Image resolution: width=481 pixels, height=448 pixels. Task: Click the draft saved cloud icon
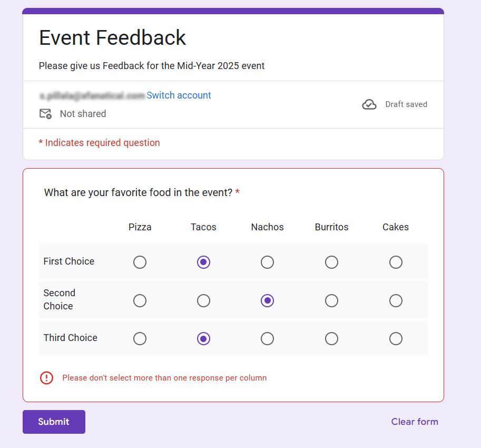tap(369, 104)
